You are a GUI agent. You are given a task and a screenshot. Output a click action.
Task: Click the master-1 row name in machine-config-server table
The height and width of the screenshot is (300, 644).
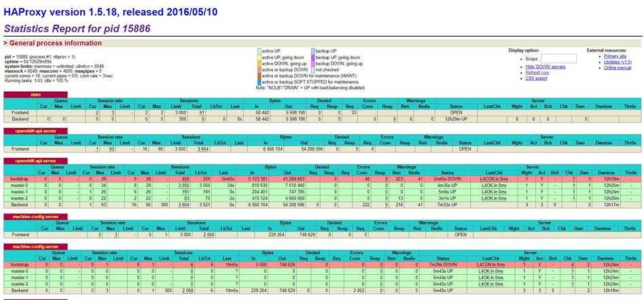point(20,278)
